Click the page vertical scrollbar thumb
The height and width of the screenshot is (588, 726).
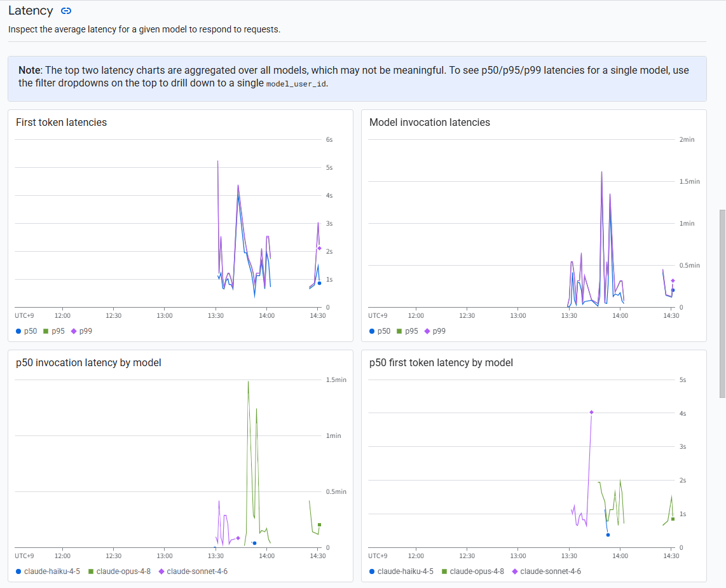722,303
